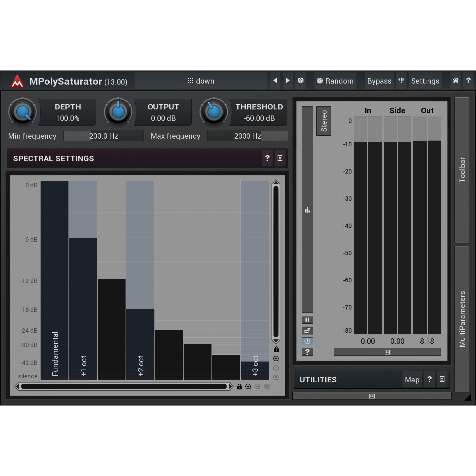Click the dice randomize preset icon
Viewport: 476px width, 476px height.
click(300, 81)
